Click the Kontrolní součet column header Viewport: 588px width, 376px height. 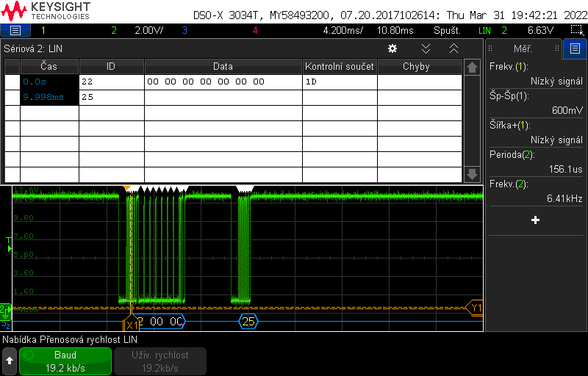pos(340,66)
